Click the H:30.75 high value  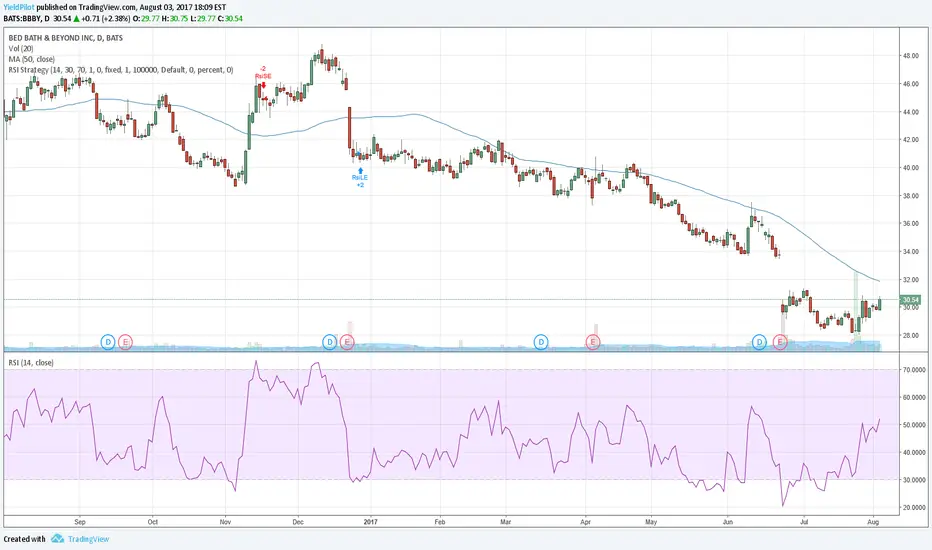[x=175, y=18]
